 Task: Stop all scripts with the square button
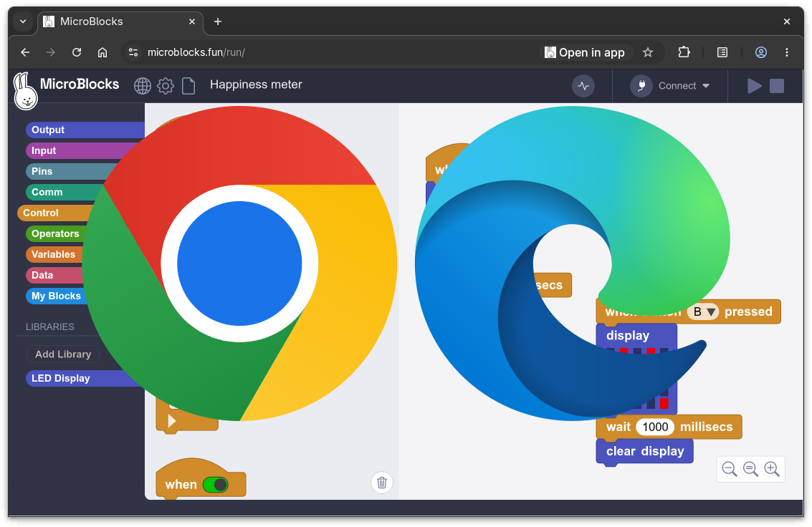777,86
